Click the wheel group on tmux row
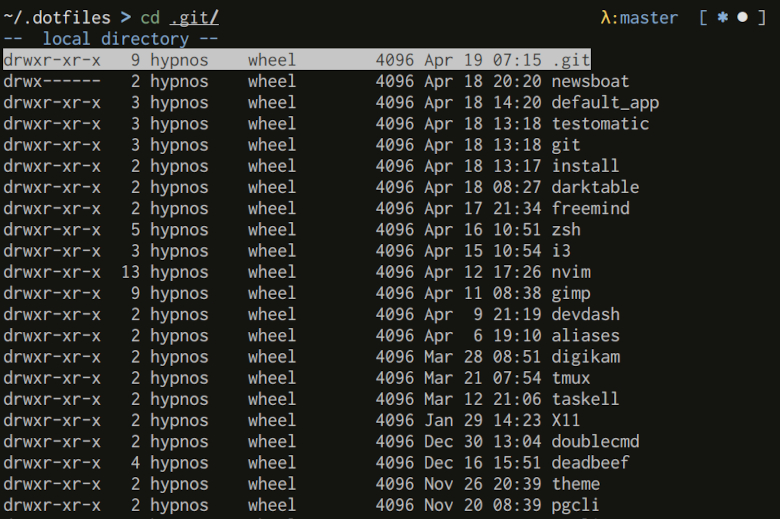780x519 pixels. (272, 378)
